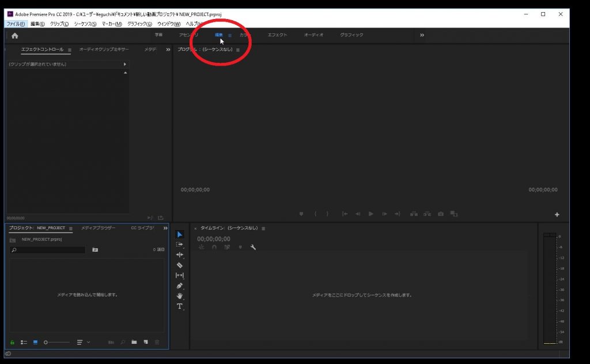The width and height of the screenshot is (590, 364).
Task: Select the Pen tool
Action: click(x=179, y=286)
